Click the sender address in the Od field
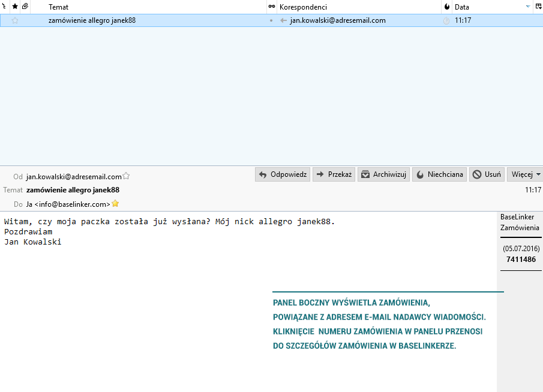This screenshot has height=392, width=543. click(74, 176)
